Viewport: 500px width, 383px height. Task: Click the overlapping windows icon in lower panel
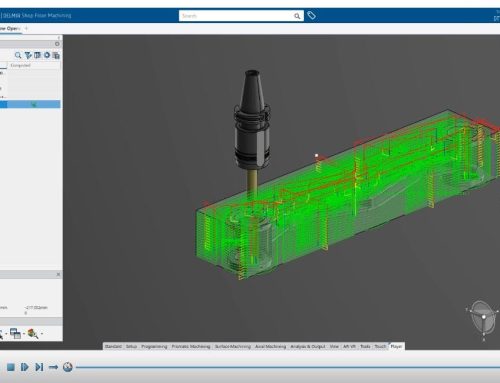click(15, 333)
